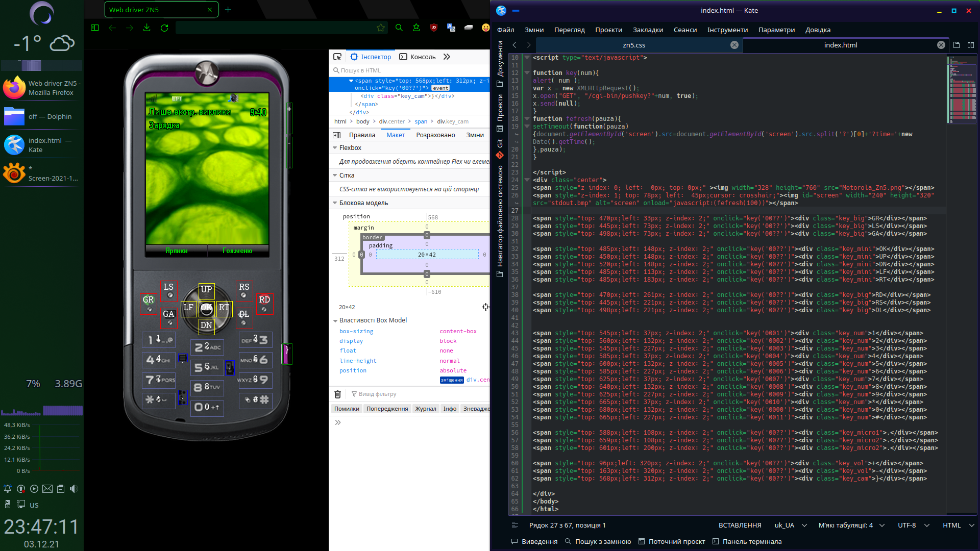This screenshot has width=980, height=551.
Task: Click the GR key on the phone
Action: click(149, 304)
